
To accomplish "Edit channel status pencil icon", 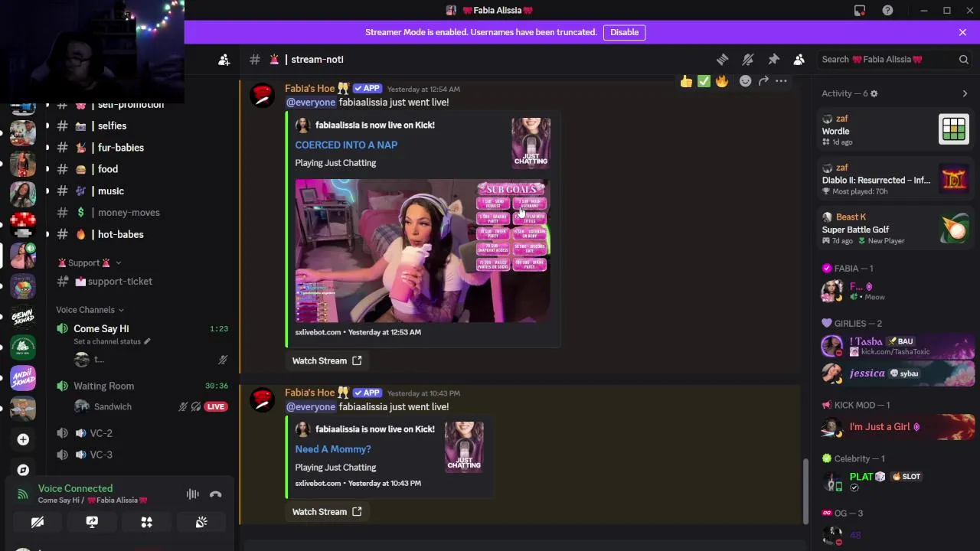I will [147, 341].
